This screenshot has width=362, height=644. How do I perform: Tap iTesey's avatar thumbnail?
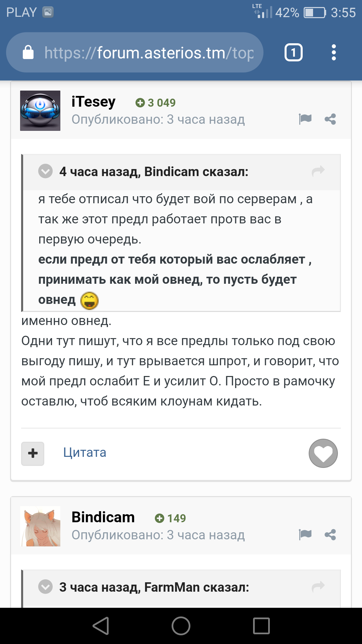coord(40,111)
